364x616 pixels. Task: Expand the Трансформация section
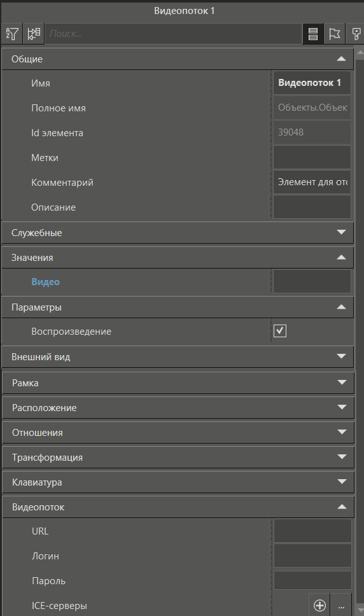pos(178,458)
